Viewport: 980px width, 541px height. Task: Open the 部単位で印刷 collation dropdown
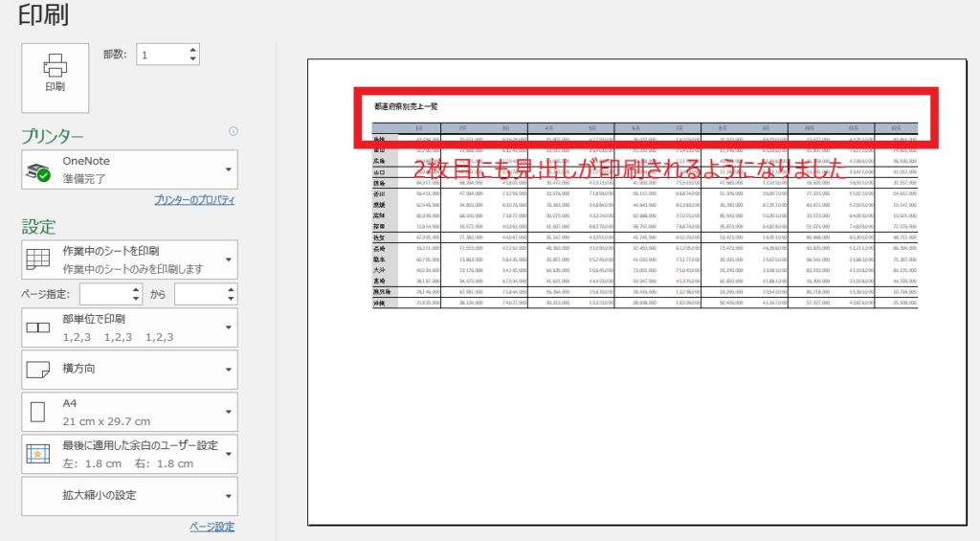click(x=129, y=327)
